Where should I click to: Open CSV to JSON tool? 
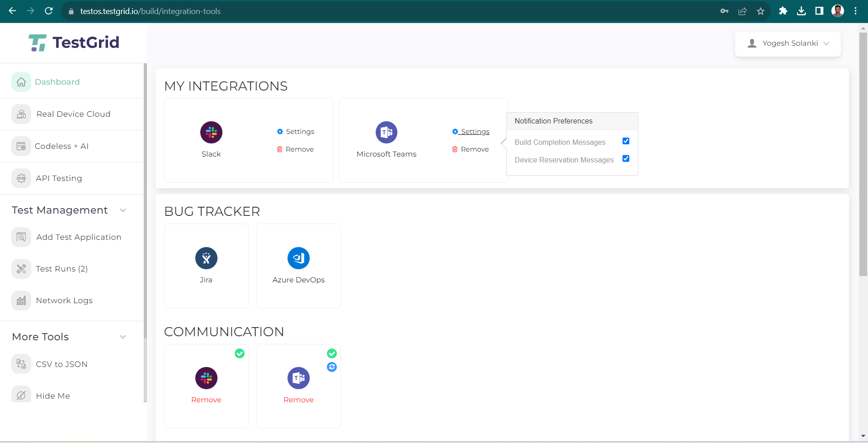coord(61,364)
